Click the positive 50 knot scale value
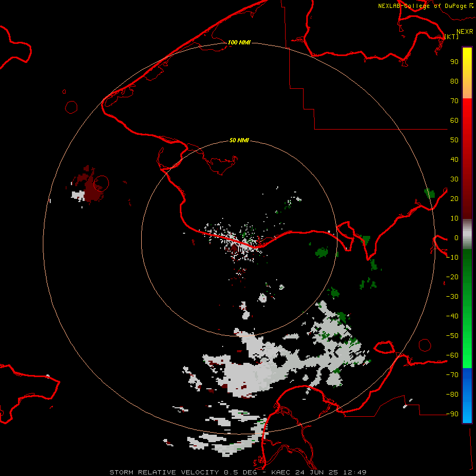The height and width of the screenshot is (476, 476). tap(454, 140)
